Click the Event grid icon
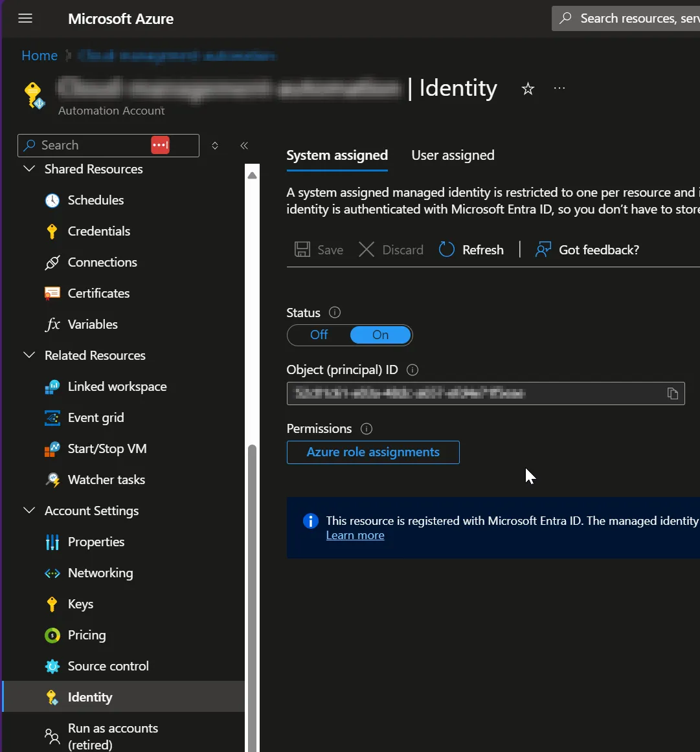The height and width of the screenshot is (752, 700). tap(52, 417)
